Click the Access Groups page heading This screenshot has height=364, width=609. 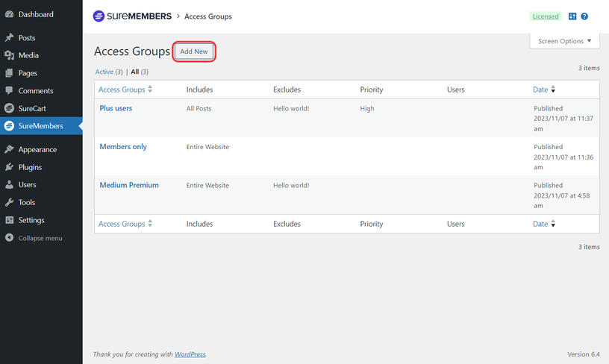[x=132, y=51]
